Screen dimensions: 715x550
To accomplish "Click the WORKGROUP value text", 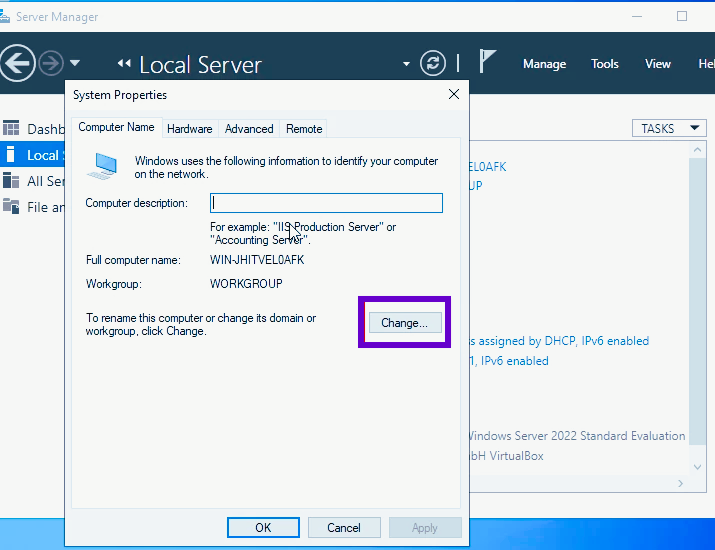I will point(246,284).
